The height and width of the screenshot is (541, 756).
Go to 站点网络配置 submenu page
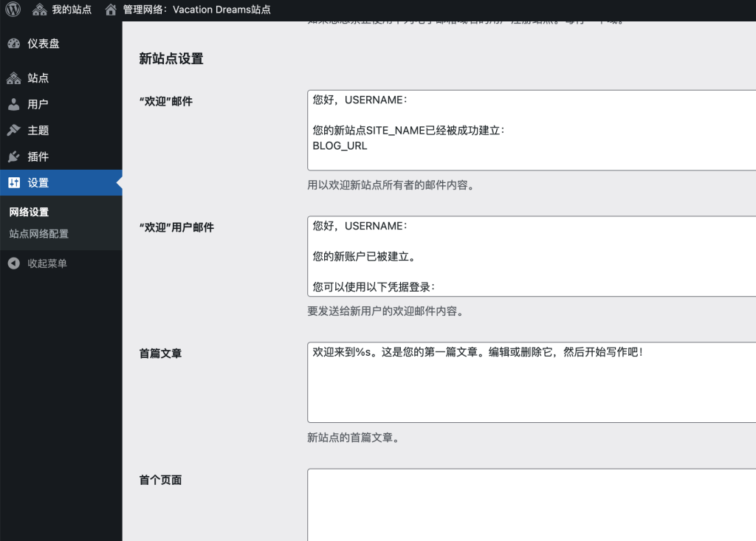38,234
